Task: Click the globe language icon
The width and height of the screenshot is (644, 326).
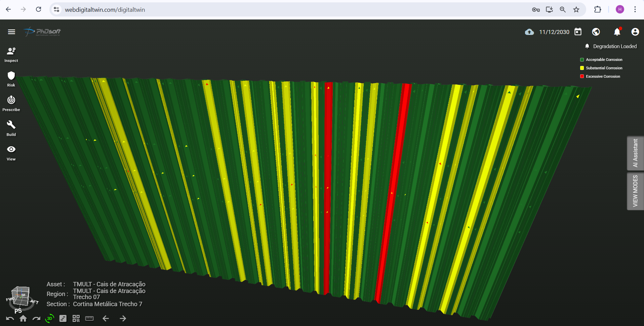Action: pyautogui.click(x=596, y=32)
